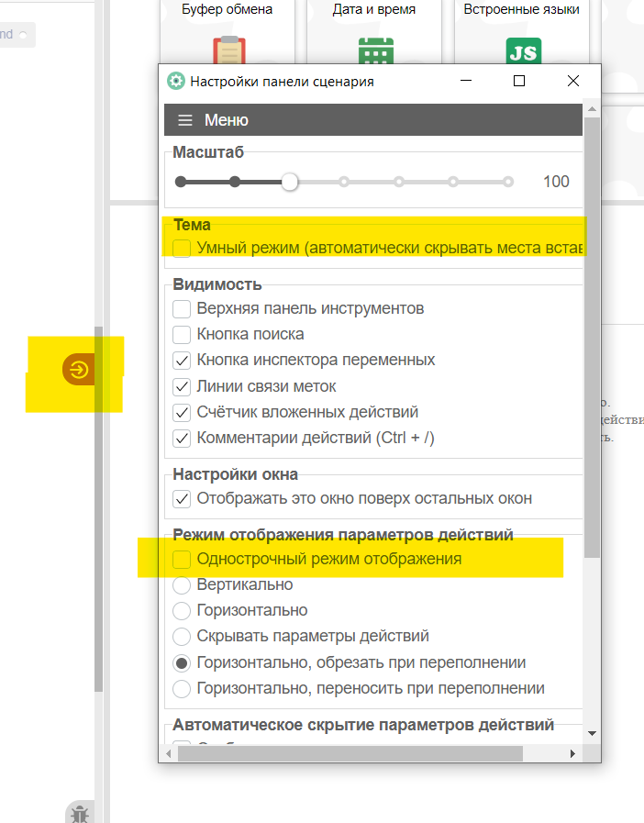Viewport: 644px width, 823px height.
Task: Click the horizontal scrollbar left arrow
Action: coord(169,753)
